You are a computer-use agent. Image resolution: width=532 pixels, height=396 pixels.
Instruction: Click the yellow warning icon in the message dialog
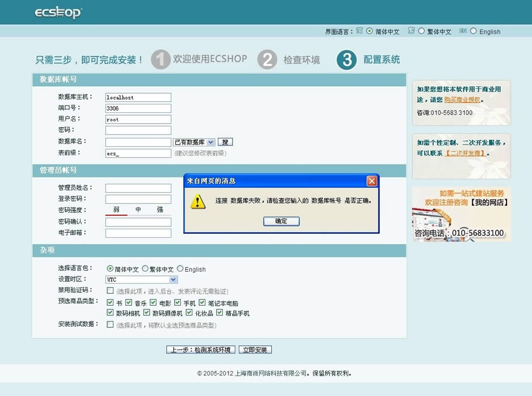coord(197,201)
